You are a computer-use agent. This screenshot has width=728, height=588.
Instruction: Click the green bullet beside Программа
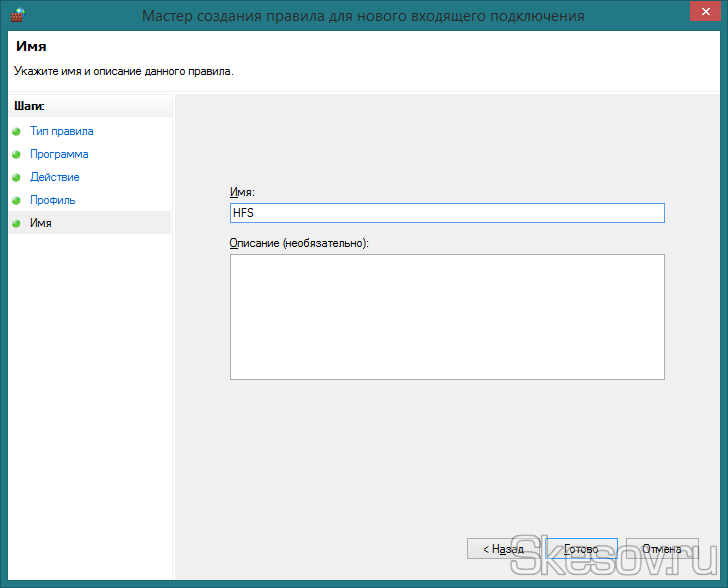(x=16, y=154)
